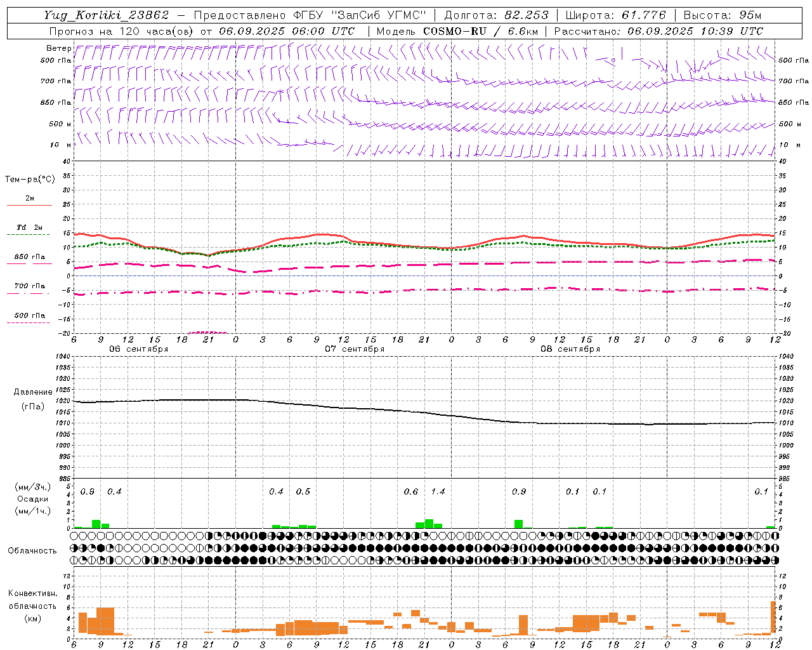Screen dimensions: 812x650
Task: Select the 06 сентября date label
Action: [x=139, y=349]
